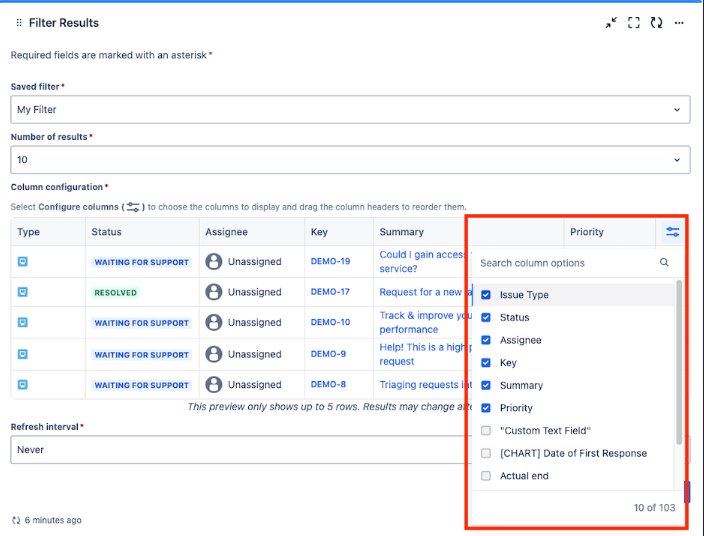Open issue DEMO-17 link
The image size is (704, 536).
[x=330, y=292]
